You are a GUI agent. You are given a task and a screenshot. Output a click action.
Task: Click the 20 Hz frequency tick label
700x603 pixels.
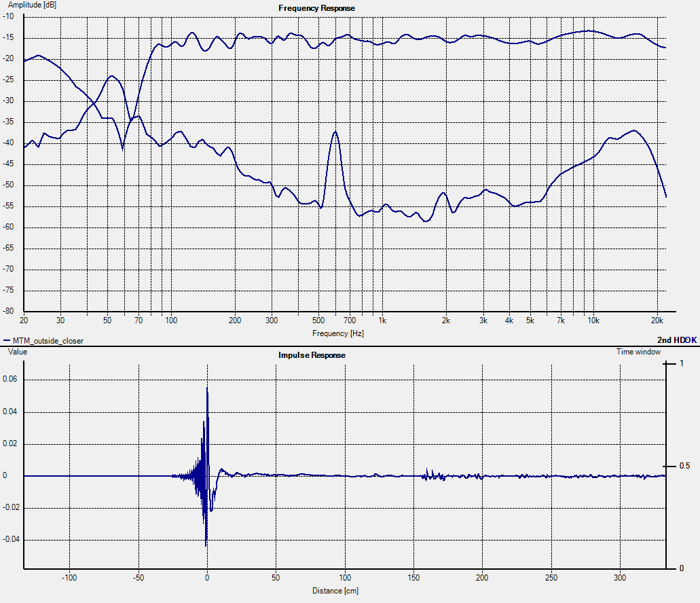[x=24, y=321]
